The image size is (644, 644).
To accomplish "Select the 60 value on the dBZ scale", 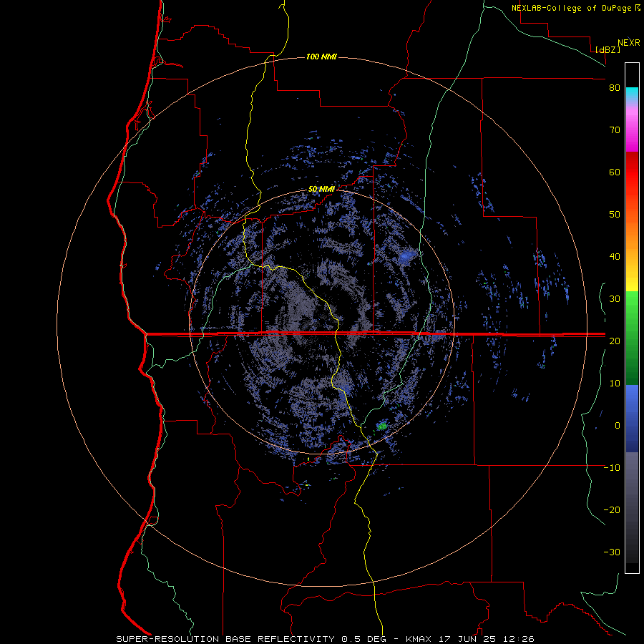I will click(615, 172).
